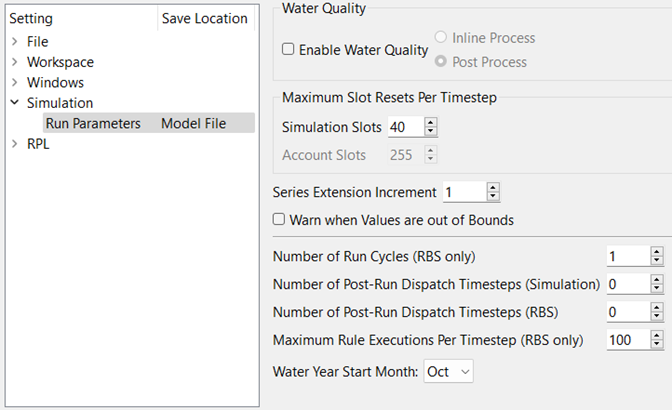Select the Post Process radio button

click(441, 62)
